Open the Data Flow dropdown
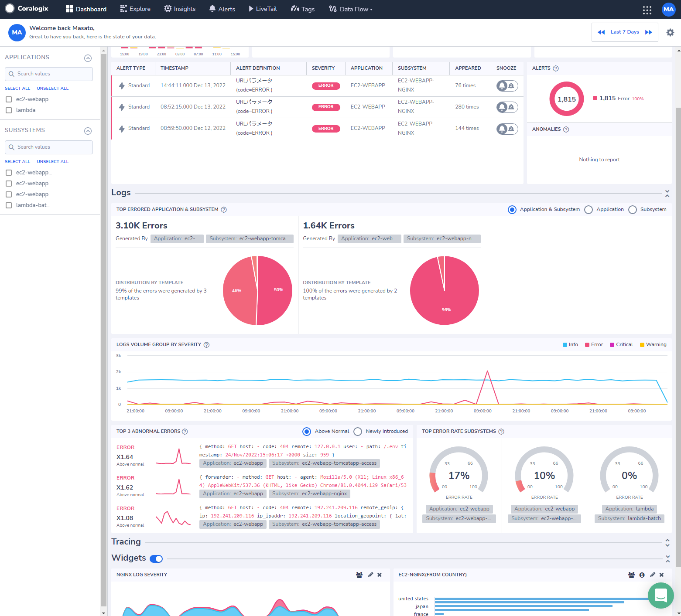The width and height of the screenshot is (681, 616). click(x=351, y=9)
